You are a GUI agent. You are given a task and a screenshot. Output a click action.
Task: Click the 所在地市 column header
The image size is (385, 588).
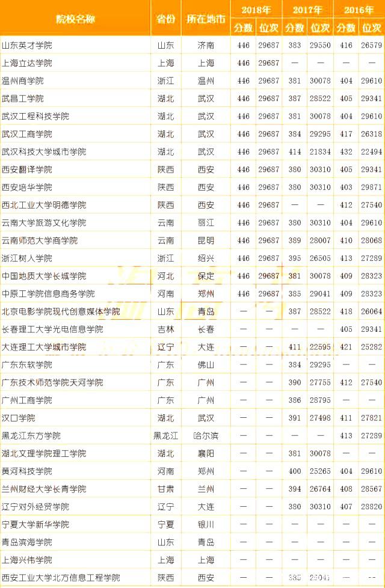pos(206,19)
